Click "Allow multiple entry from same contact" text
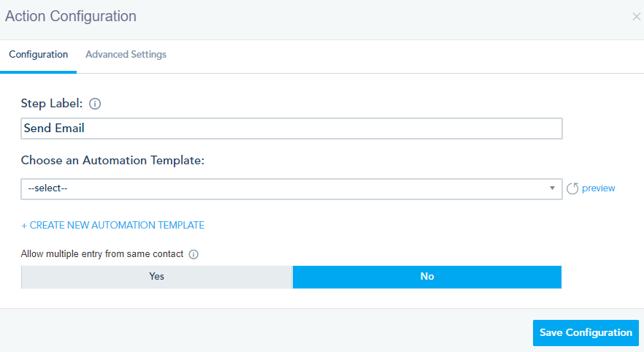The width and height of the screenshot is (644, 352). coord(102,255)
